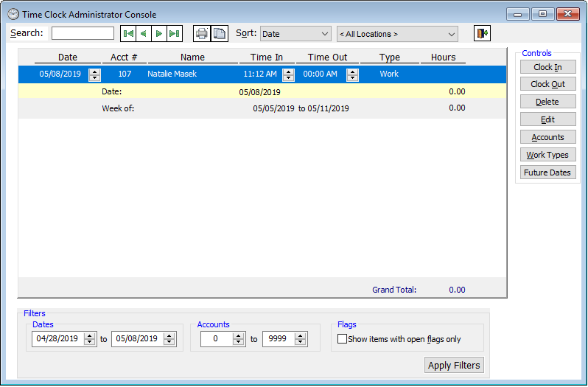
Task: Click the spinner on the Time In field
Action: [x=288, y=74]
